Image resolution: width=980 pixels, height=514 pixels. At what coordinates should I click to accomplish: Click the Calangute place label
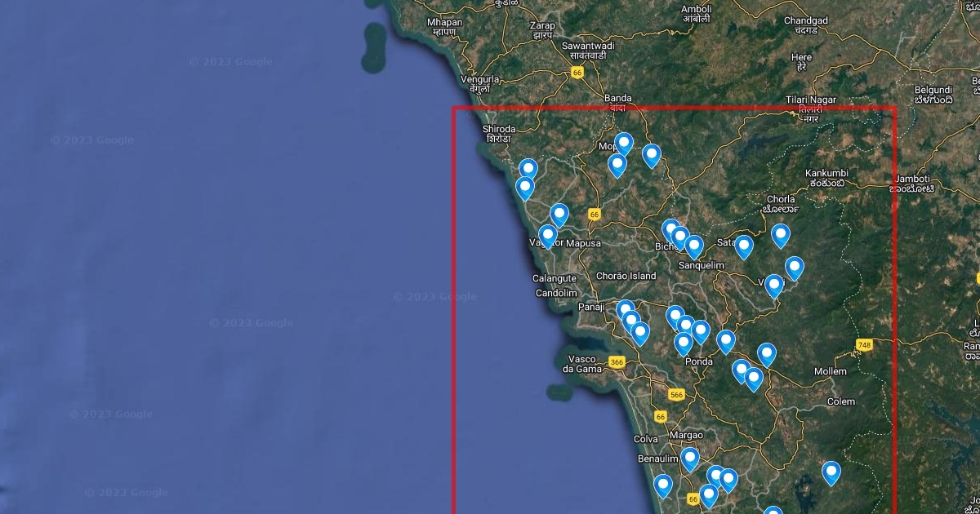[555, 278]
